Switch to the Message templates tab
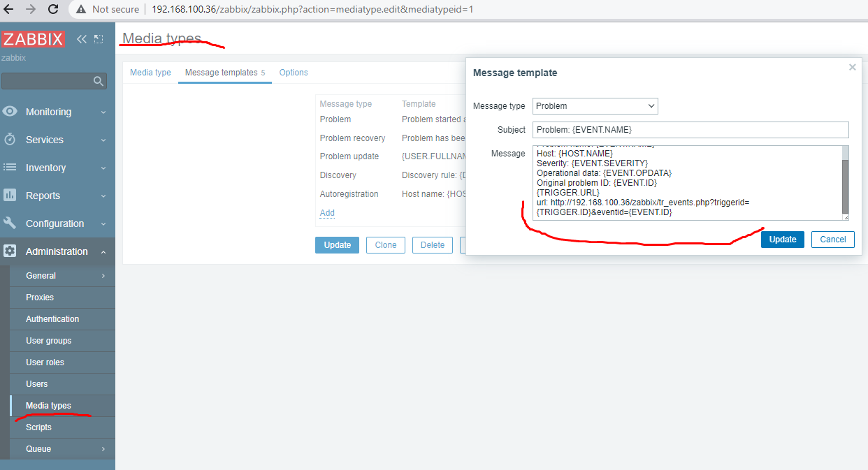This screenshot has height=470, width=868. (225, 73)
